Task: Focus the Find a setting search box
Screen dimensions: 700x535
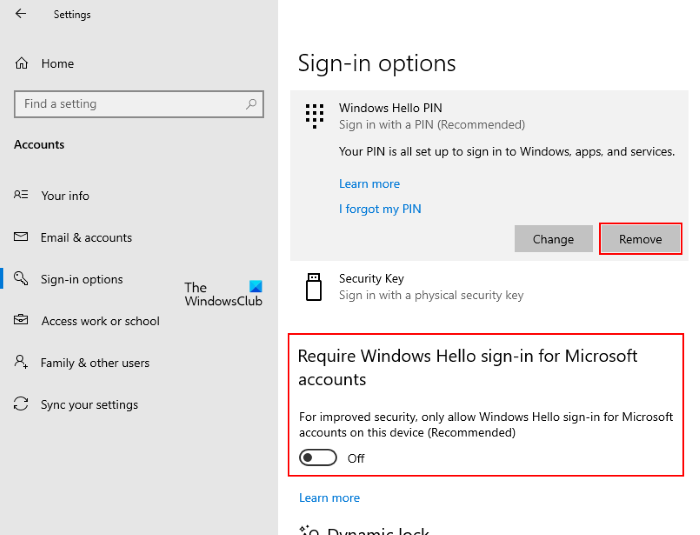Action: click(139, 104)
